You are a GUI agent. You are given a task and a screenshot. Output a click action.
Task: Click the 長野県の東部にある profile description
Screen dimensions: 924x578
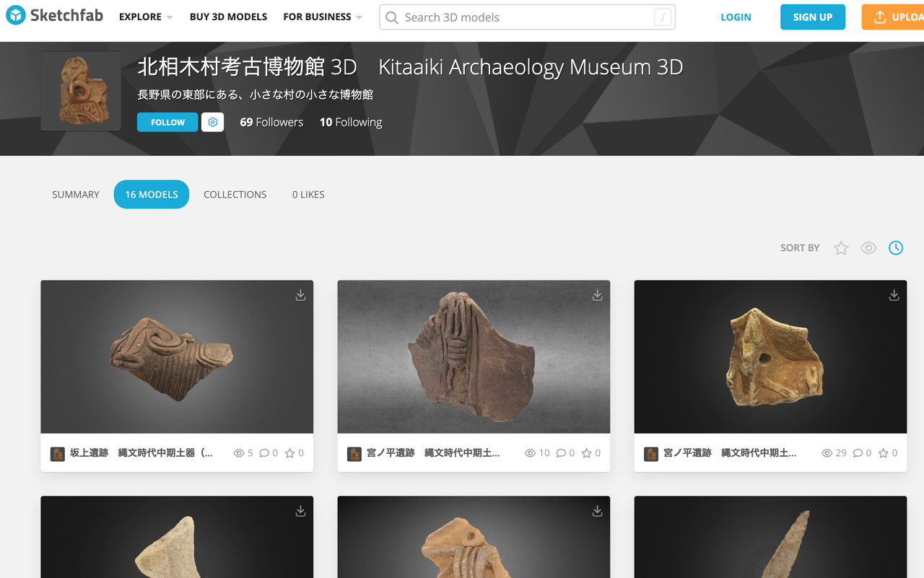(255, 95)
